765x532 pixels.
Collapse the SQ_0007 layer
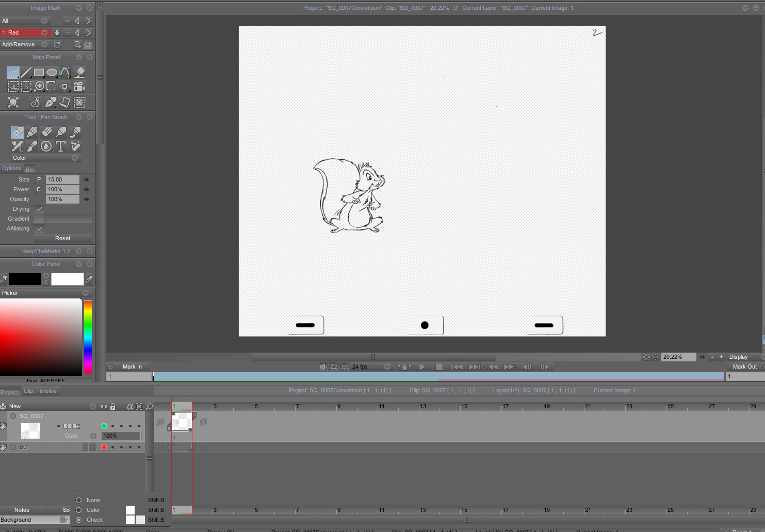(13, 416)
